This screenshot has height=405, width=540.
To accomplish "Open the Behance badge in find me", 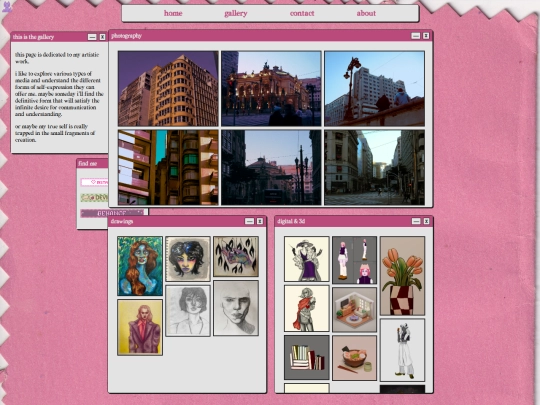I will 112,213.
